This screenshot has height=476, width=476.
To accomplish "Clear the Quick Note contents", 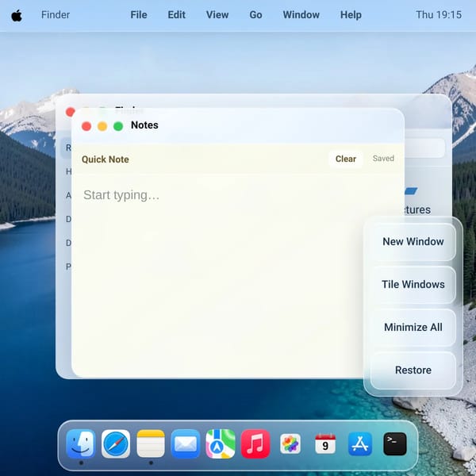I will tap(346, 159).
